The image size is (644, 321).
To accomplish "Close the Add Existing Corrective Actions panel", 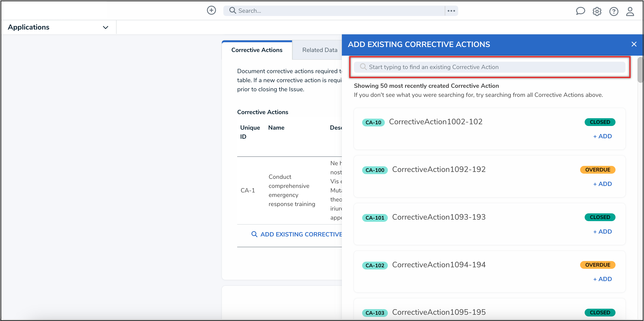I will (x=634, y=44).
